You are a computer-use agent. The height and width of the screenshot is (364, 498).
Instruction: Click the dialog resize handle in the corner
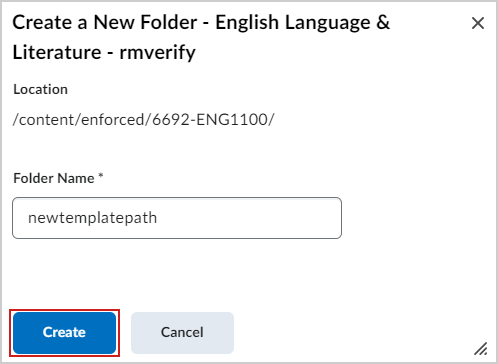point(481,349)
